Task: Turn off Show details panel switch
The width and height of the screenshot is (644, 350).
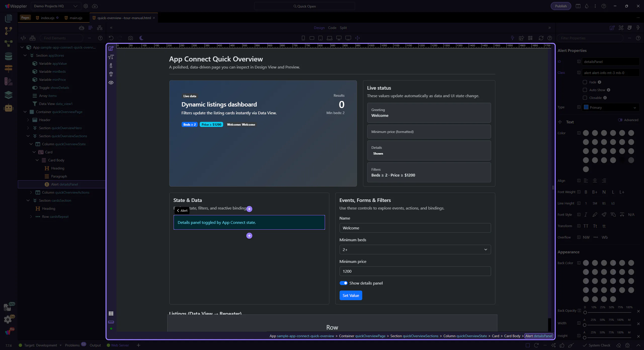Action: tap(343, 283)
